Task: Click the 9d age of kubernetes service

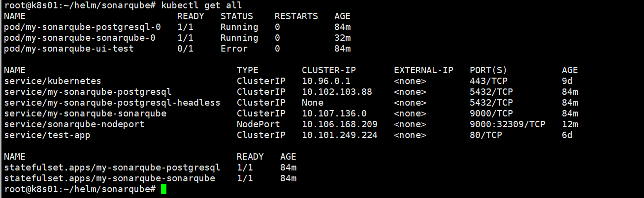Action: coord(567,81)
